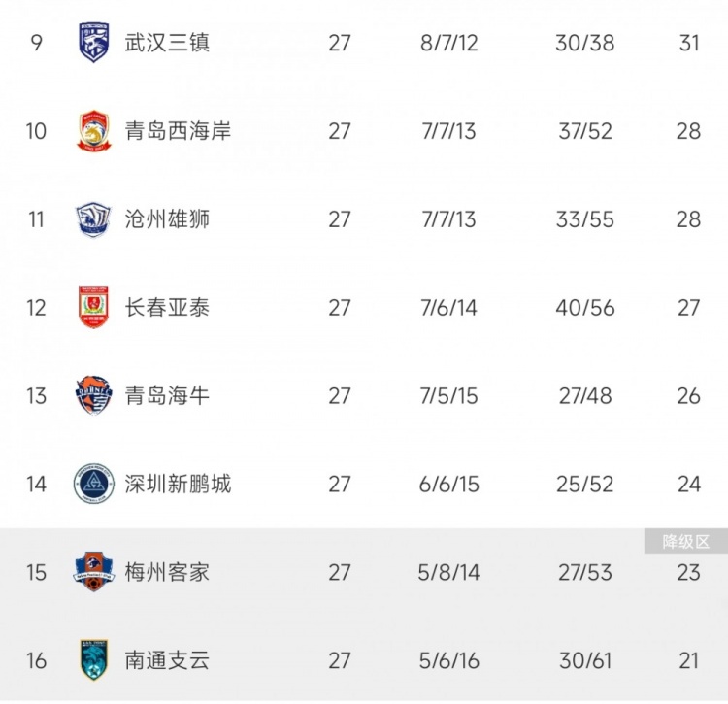Click the 降级区 relegation zone label
Viewport: 728px width, 704px height.
686,542
